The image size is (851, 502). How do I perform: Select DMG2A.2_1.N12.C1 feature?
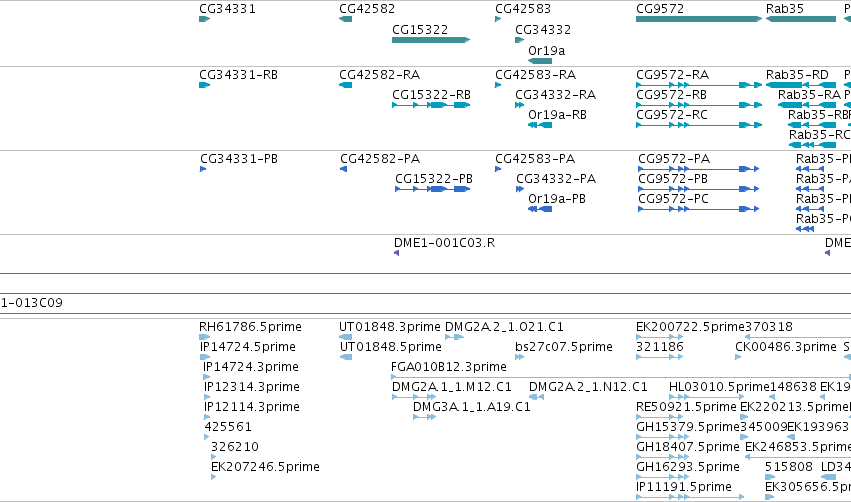[536, 397]
